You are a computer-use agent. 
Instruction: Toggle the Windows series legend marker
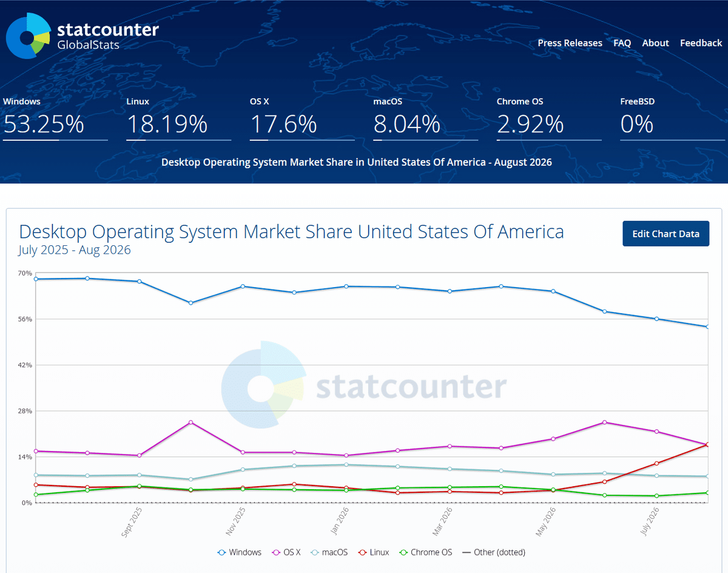click(222, 552)
